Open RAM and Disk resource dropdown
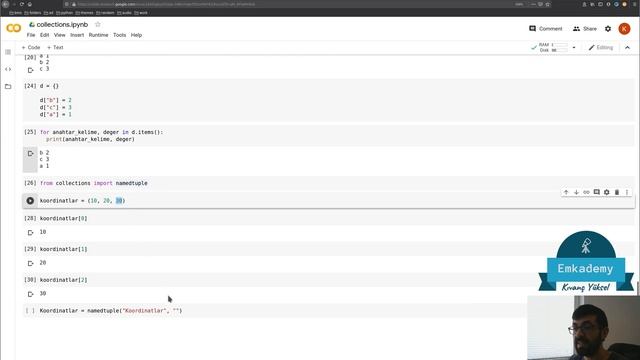 pos(573,47)
